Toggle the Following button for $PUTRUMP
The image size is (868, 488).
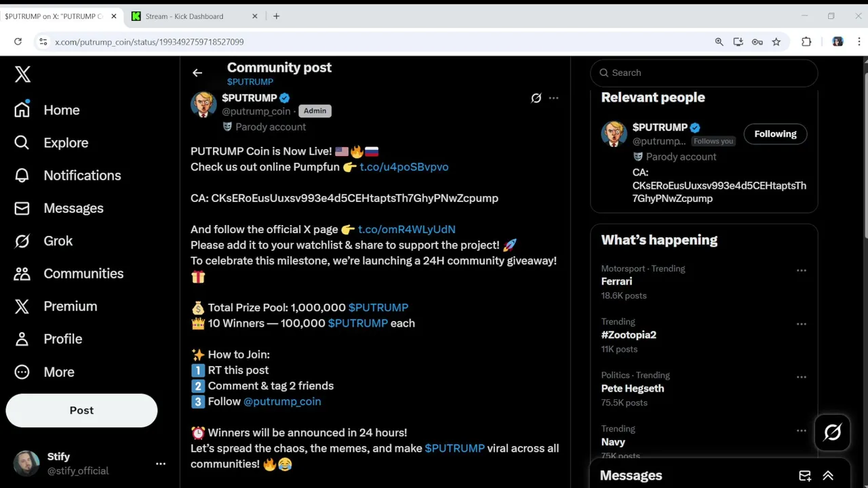pyautogui.click(x=775, y=134)
